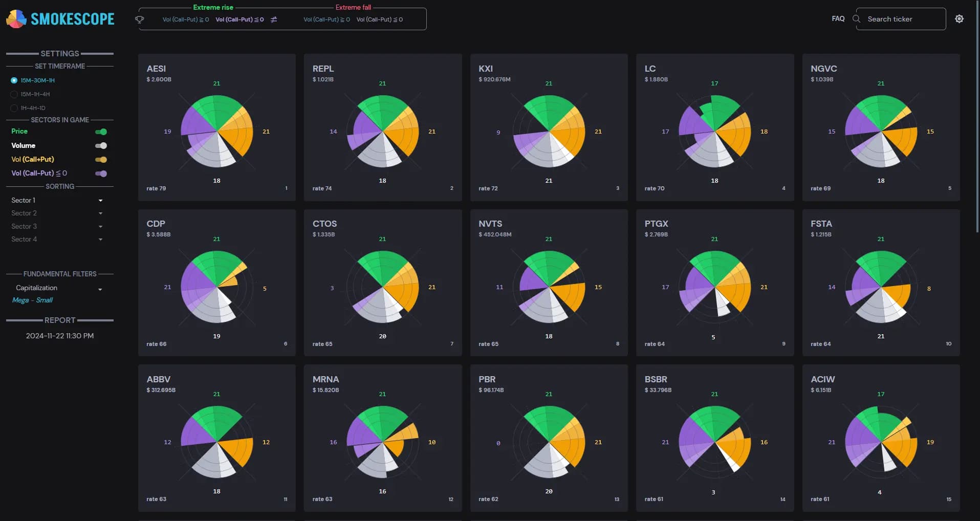Toggle the Vol (Call+Put) sector switch
Viewport: 980px width, 521px height.
pos(101,159)
